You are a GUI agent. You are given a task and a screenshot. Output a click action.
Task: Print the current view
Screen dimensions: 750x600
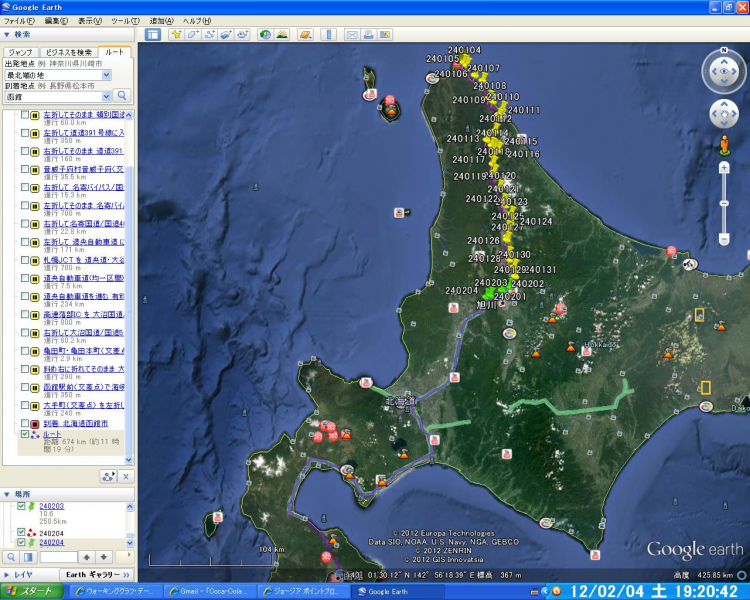(x=368, y=34)
